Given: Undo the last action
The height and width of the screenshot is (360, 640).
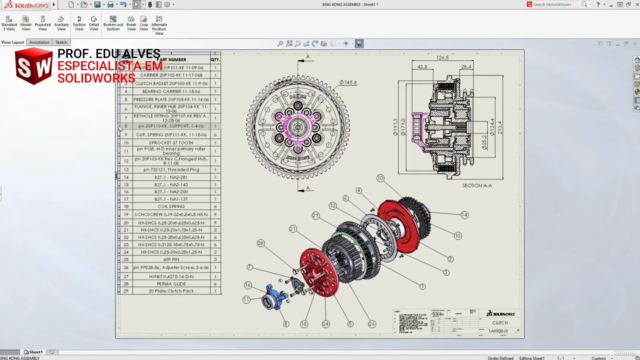Looking at the screenshot, I should point(123,4).
